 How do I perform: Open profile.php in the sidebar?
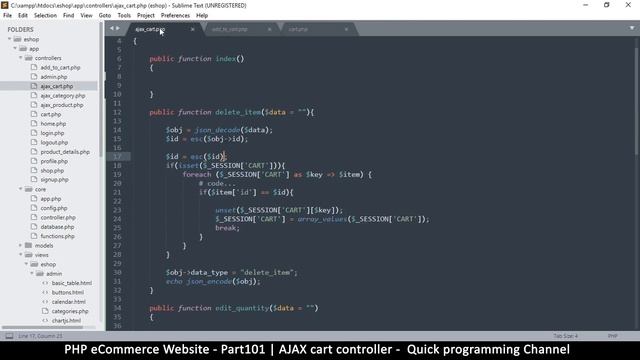click(54, 161)
